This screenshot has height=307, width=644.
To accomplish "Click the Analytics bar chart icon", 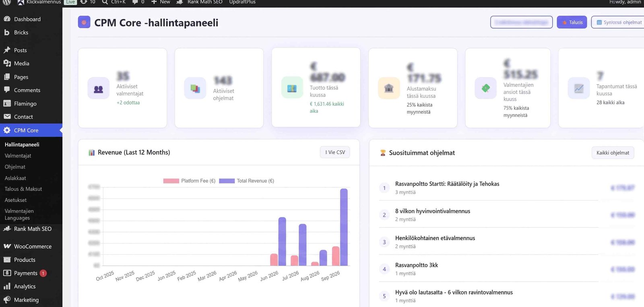I will point(7,286).
